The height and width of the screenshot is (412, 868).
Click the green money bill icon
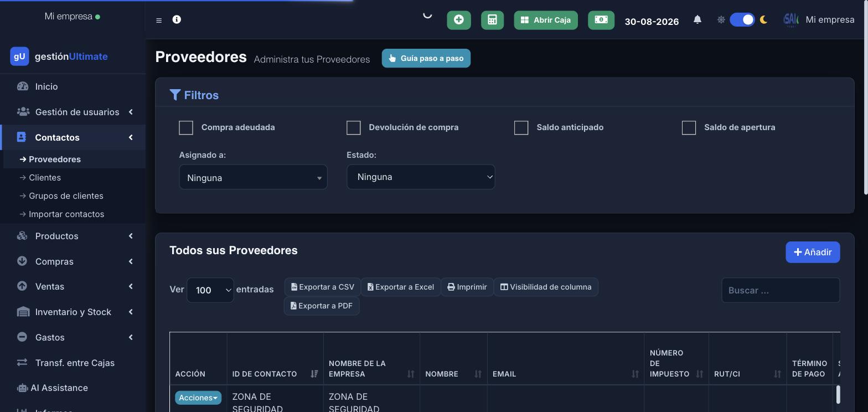601,20
